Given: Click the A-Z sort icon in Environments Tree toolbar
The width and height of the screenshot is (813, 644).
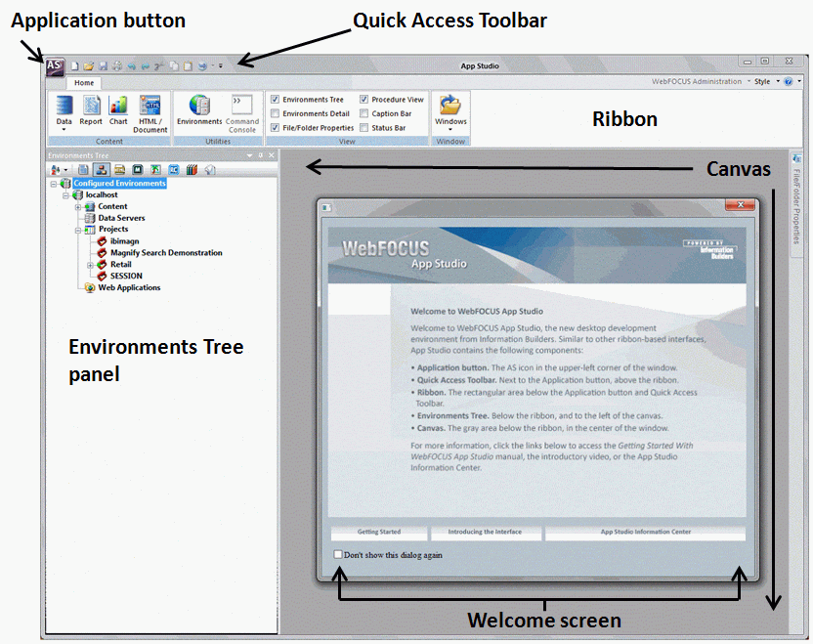Looking at the screenshot, I should 56,170.
